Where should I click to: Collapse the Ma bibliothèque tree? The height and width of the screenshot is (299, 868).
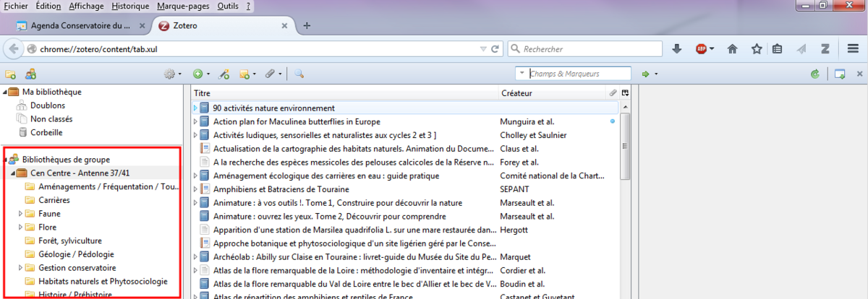pyautogui.click(x=4, y=92)
